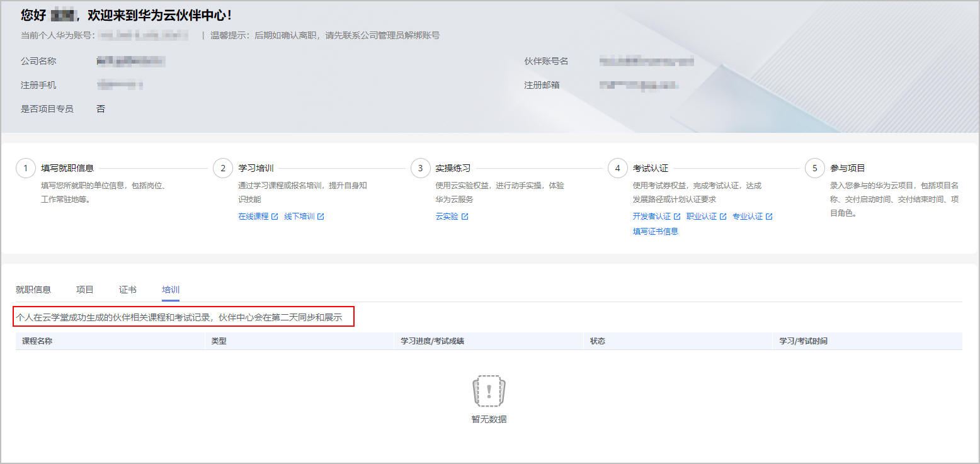Switch to the 就职信息 tab
The image size is (980, 464).
point(33,290)
